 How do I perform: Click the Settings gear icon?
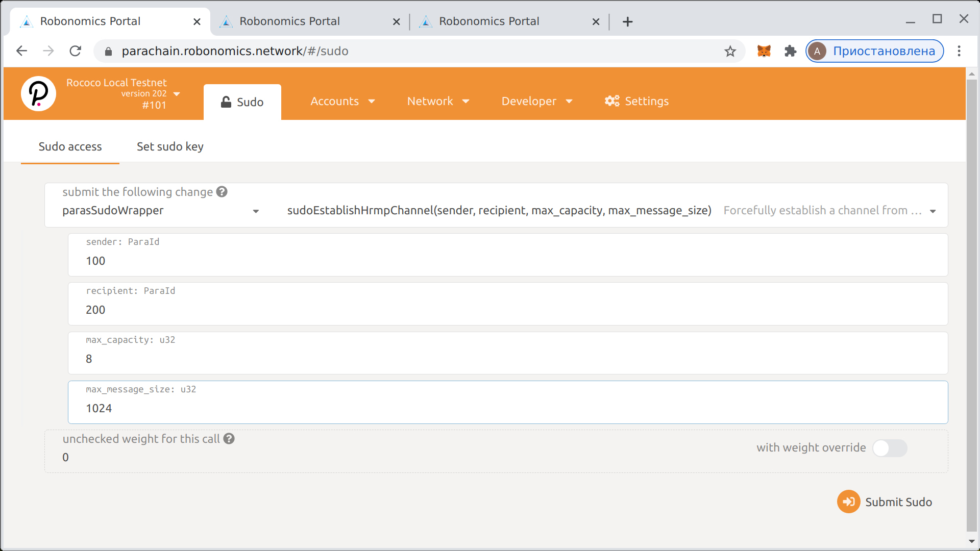point(611,101)
